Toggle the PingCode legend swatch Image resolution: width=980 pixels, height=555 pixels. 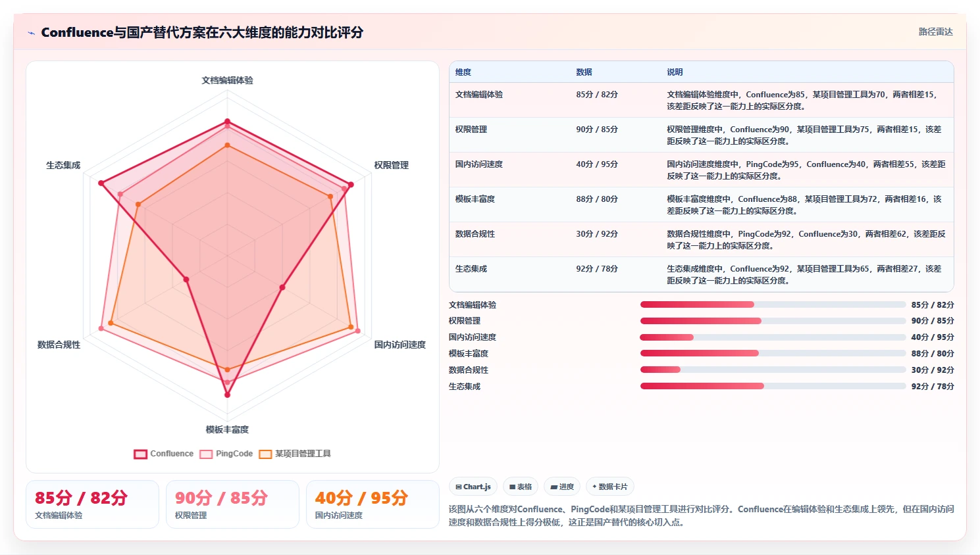pyautogui.click(x=206, y=454)
